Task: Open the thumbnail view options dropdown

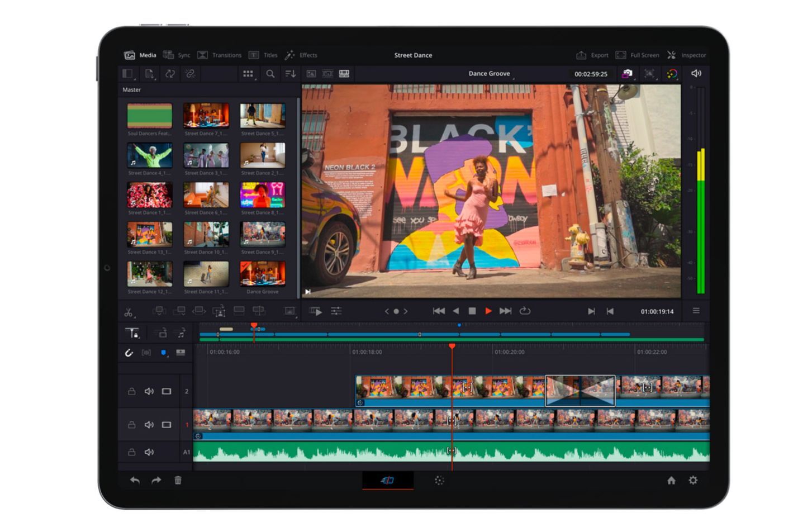Action: pos(249,74)
